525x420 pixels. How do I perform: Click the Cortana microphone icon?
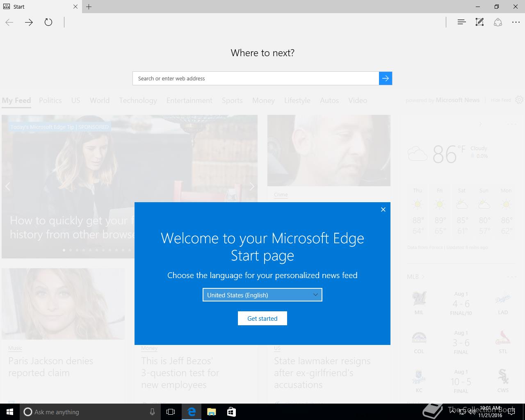(x=152, y=412)
